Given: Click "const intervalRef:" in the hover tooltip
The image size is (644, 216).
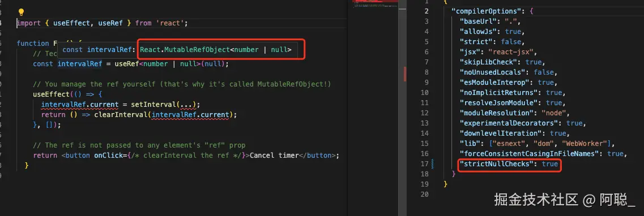Looking at the screenshot, I should pyautogui.click(x=99, y=50).
